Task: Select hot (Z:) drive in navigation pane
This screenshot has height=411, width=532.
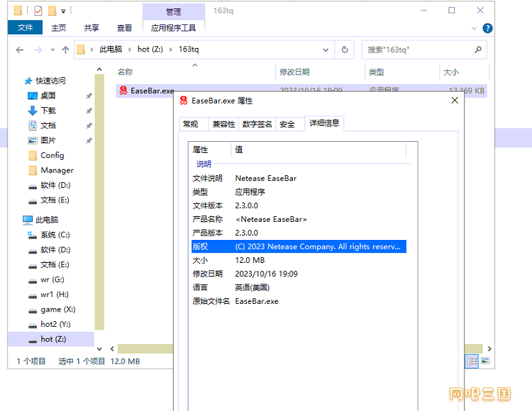Action: click(51, 339)
